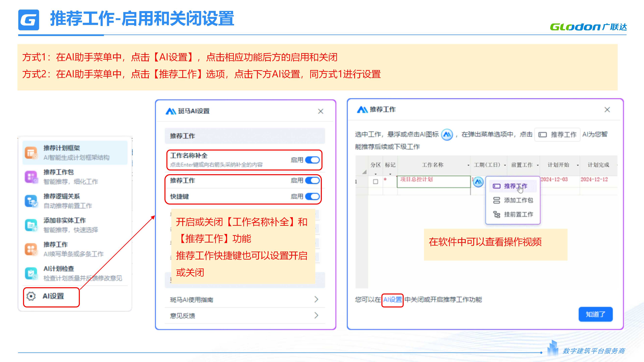644x362 pixels.
Task: Open the 前置工作 column dropdown arrow
Action: (538, 165)
